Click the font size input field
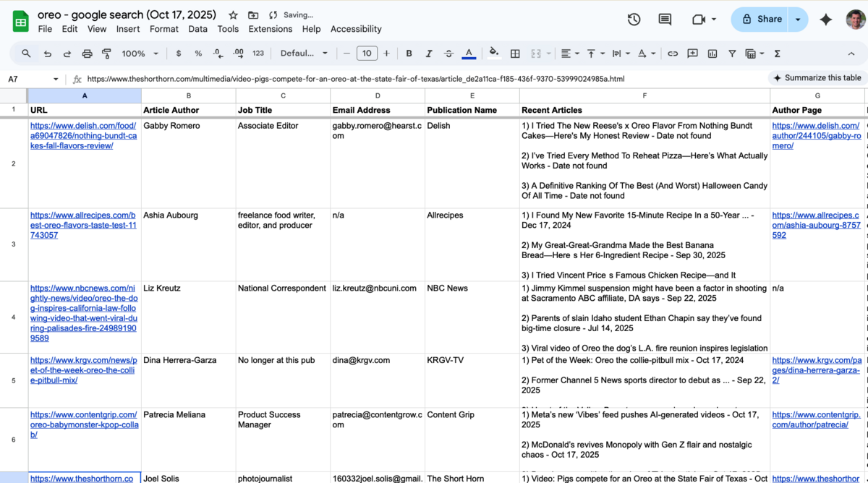The image size is (868, 483). coord(367,54)
